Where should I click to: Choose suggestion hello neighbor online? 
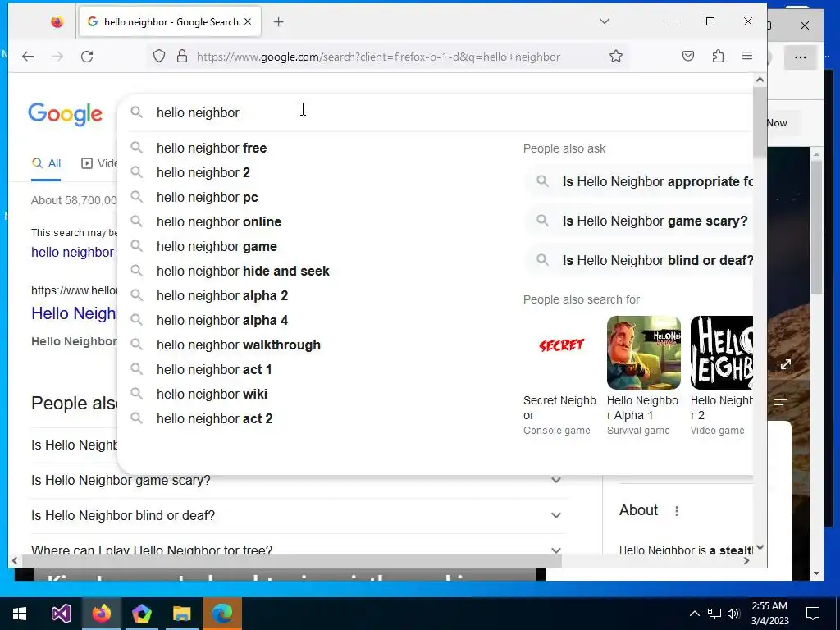point(218,221)
